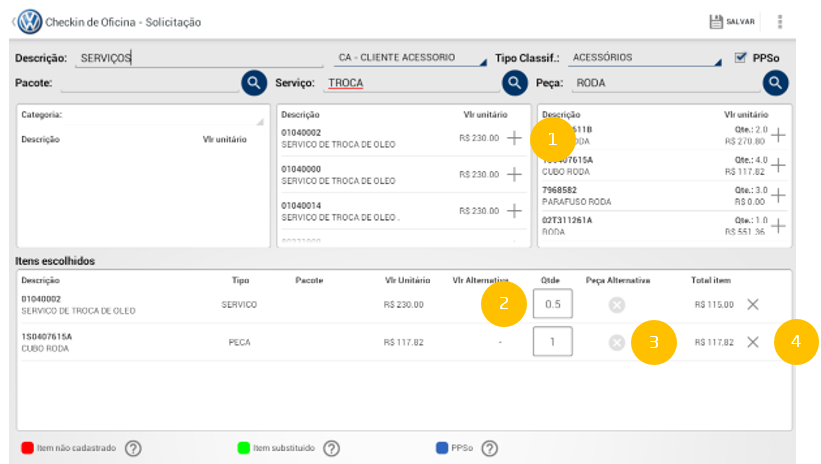The height and width of the screenshot is (464, 821).
Task: Open help for PPSo legend
Action: (490, 448)
